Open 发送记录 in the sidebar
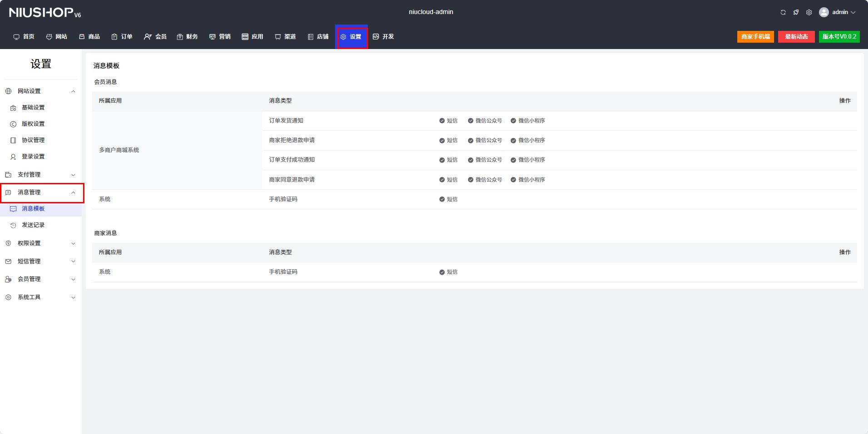The width and height of the screenshot is (868, 434). click(33, 225)
